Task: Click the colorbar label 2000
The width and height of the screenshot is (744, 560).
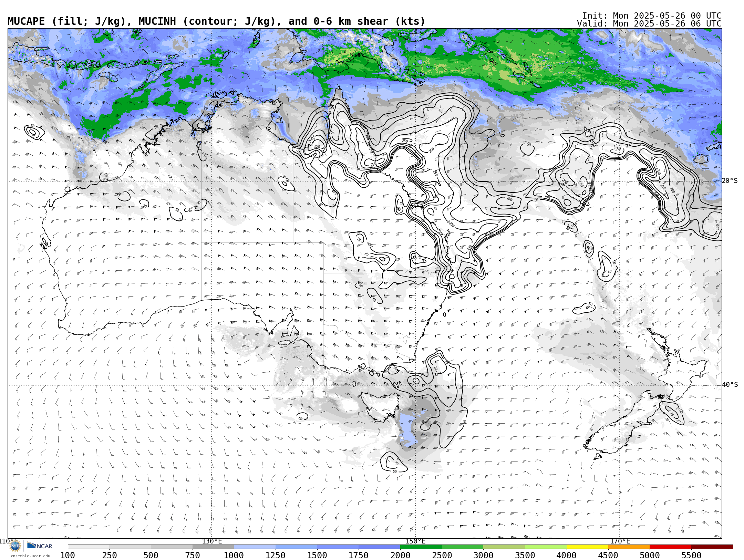Action: 400,555
